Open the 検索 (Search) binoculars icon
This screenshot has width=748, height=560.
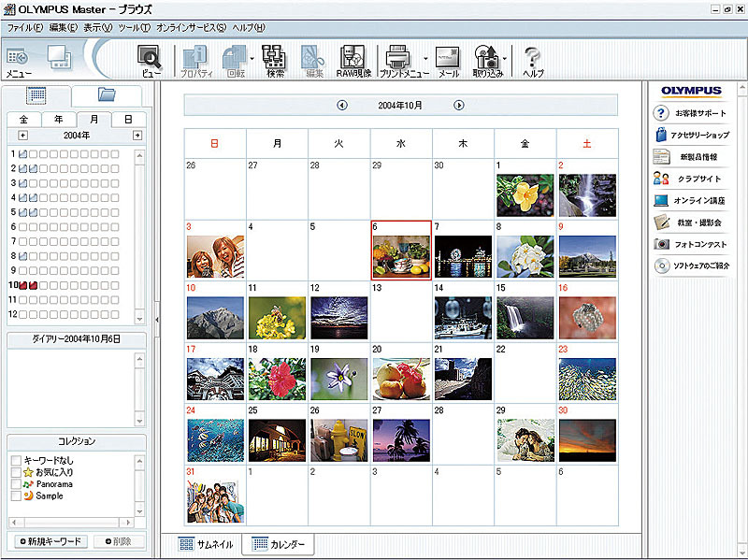point(275,61)
